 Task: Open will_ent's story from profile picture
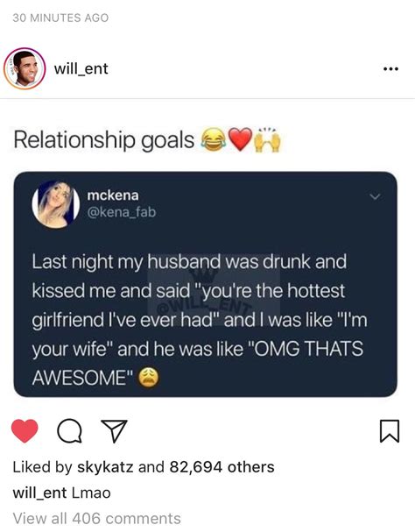pos(25,69)
